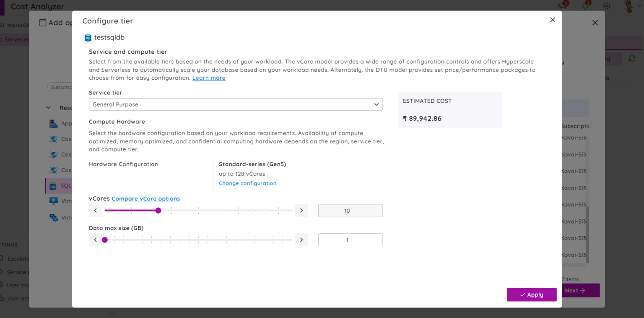
Task: Open the Learn more link
Action: (x=209, y=78)
